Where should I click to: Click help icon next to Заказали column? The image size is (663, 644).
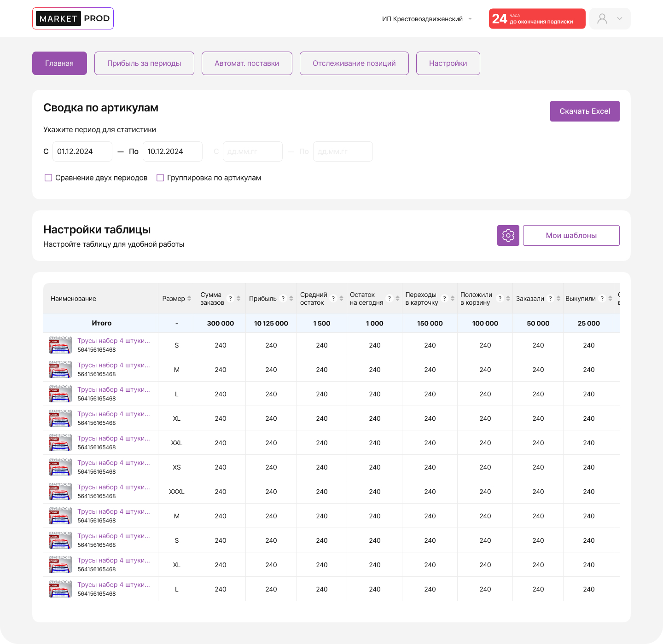(x=550, y=298)
